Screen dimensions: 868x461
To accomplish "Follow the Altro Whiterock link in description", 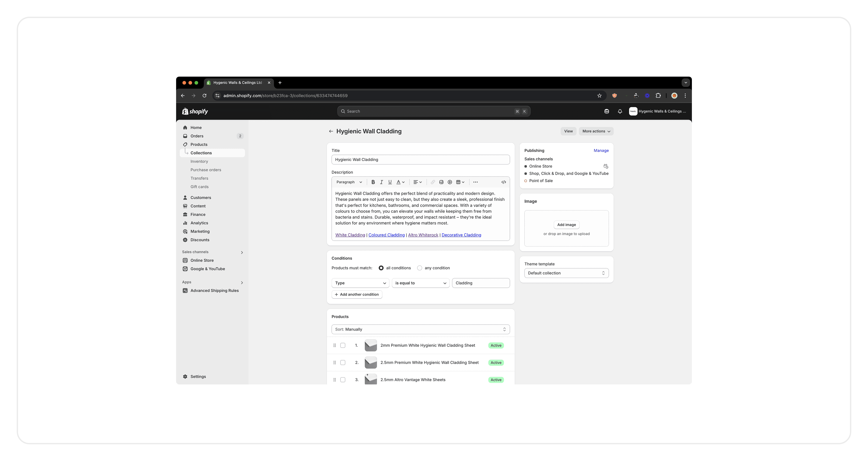I will [x=423, y=235].
